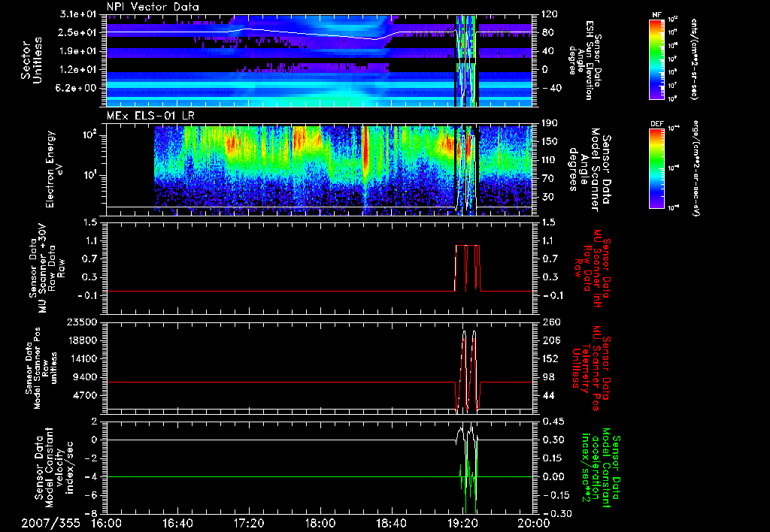Click the NPI Vector Data panel title

[x=153, y=7]
